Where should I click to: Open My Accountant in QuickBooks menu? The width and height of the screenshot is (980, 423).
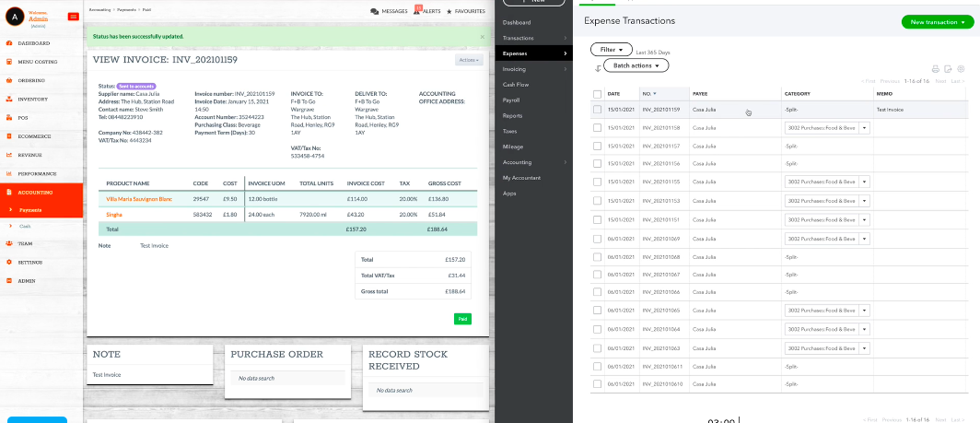pos(520,179)
